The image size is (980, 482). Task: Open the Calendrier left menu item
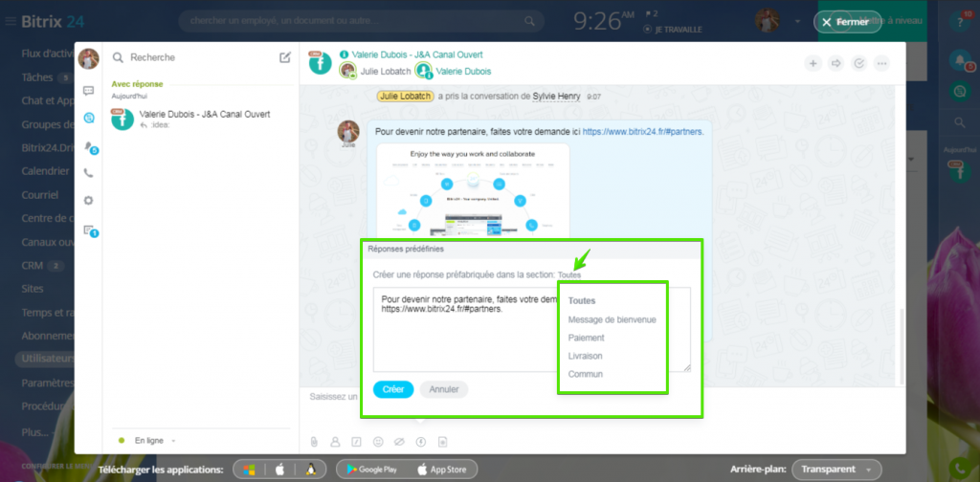(x=45, y=171)
